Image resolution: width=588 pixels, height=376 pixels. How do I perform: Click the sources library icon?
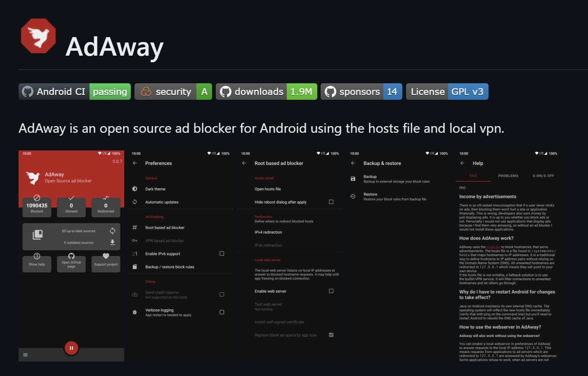click(38, 235)
